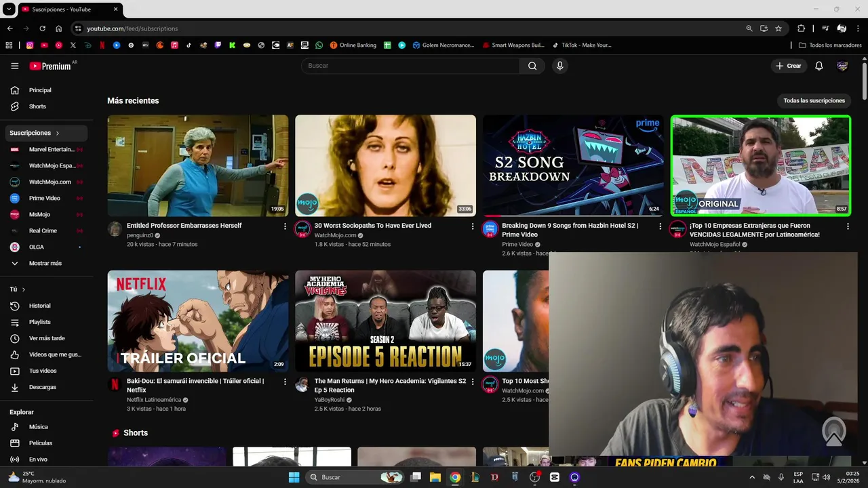Click the YouTube search input field
This screenshot has height=488, width=868.
click(410, 66)
